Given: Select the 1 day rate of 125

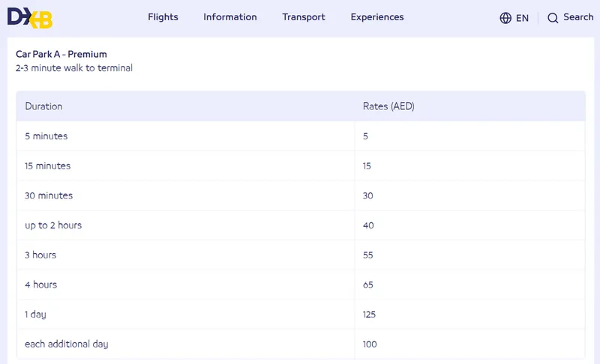Looking at the screenshot, I should point(369,315).
